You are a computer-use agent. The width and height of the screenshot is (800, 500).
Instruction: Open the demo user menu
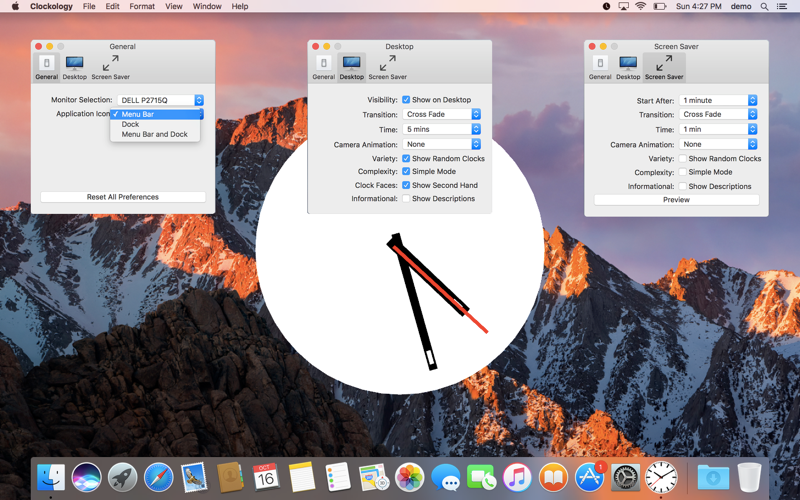[x=741, y=6]
